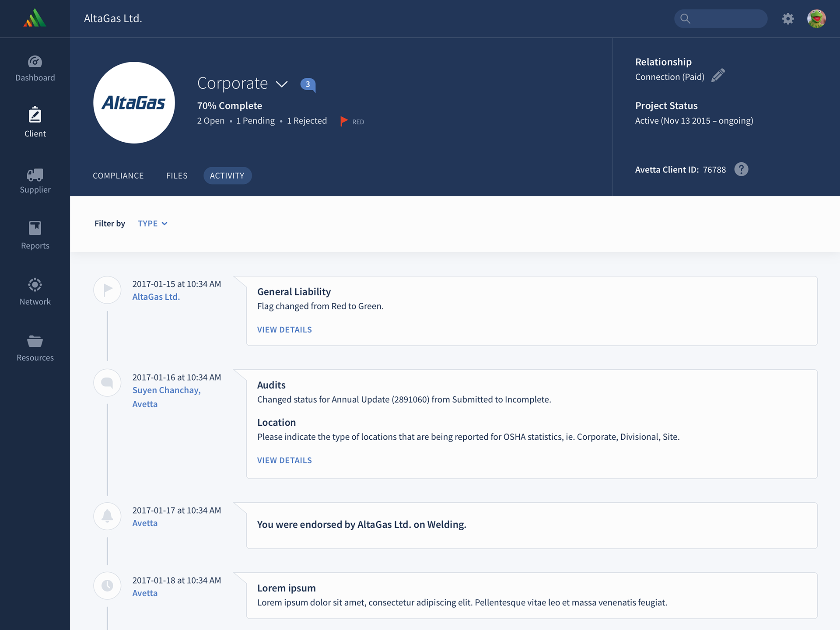Click bell timeline marker for 2017-01-17

click(x=107, y=516)
